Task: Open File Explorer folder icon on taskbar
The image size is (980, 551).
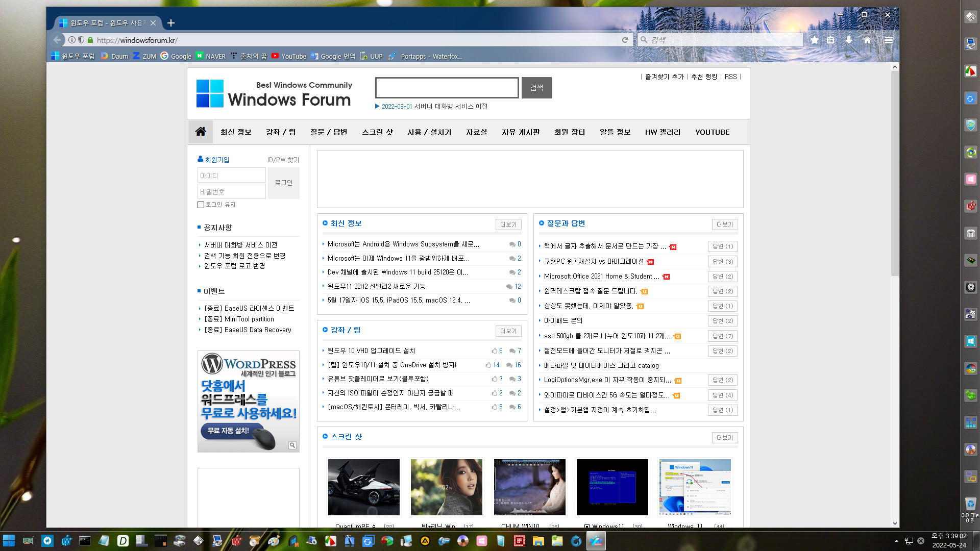Action: [x=538, y=541]
